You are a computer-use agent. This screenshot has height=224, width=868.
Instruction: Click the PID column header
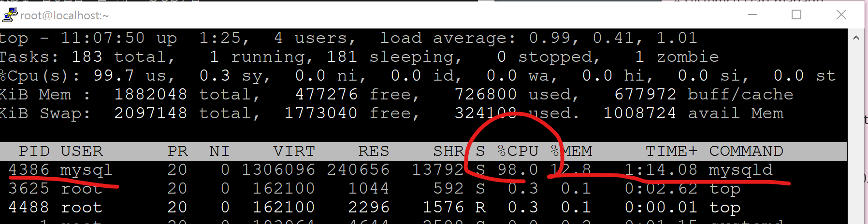(x=34, y=152)
